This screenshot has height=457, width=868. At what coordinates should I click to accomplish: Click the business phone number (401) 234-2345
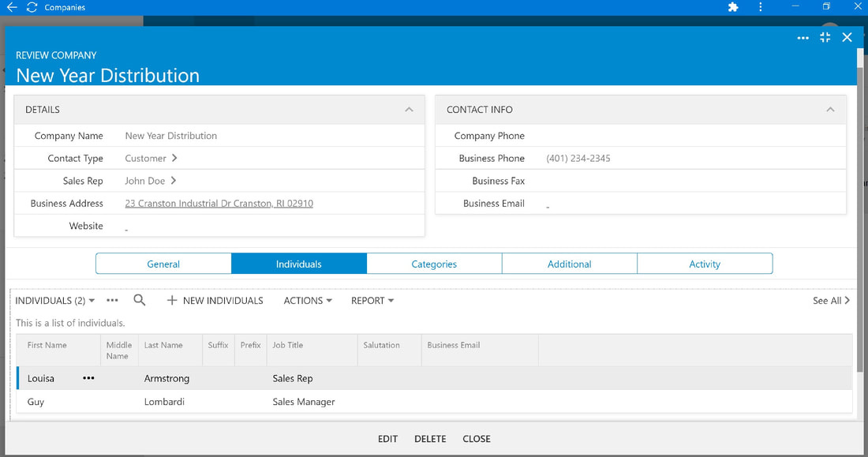(578, 158)
